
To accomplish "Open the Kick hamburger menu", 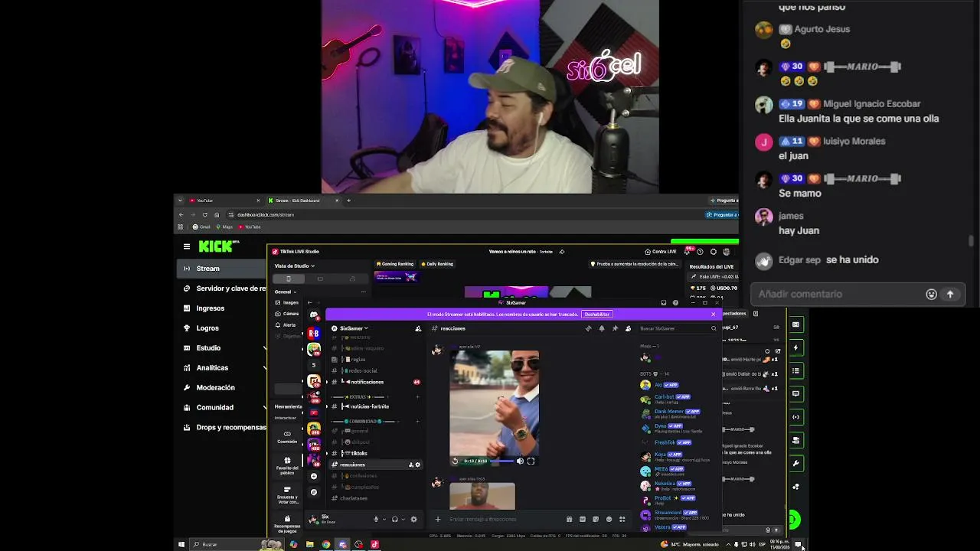I will [187, 246].
